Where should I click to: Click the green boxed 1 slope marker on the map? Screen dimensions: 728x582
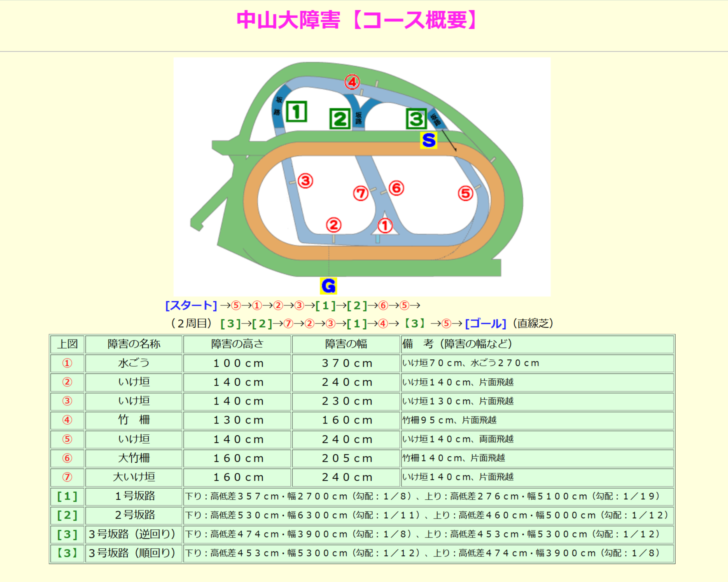click(x=296, y=112)
